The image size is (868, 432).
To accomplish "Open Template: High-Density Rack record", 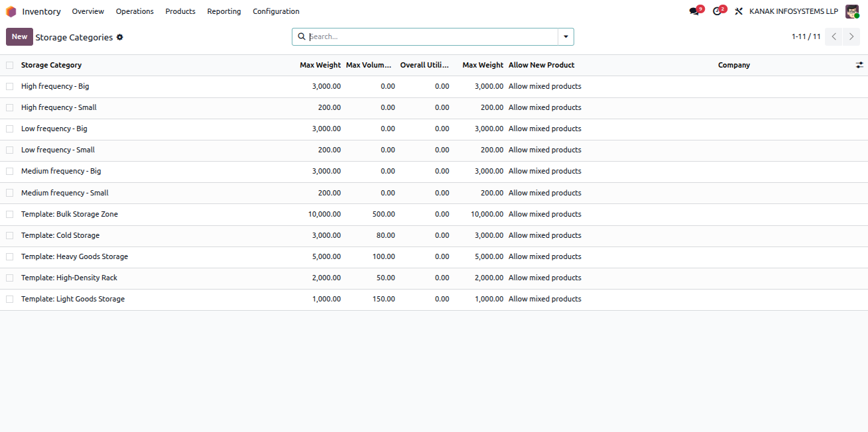I will pyautogui.click(x=70, y=278).
